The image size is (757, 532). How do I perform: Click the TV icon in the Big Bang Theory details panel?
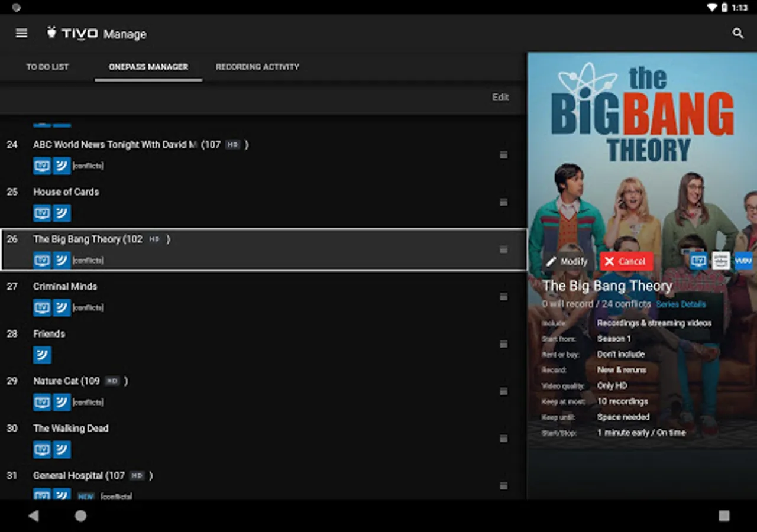[698, 261]
